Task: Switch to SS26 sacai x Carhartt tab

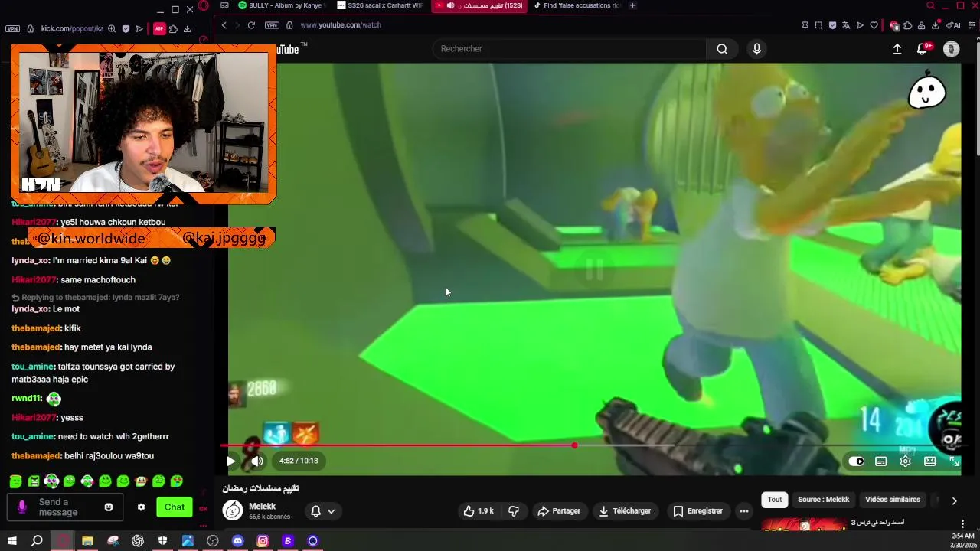Action: [381, 5]
